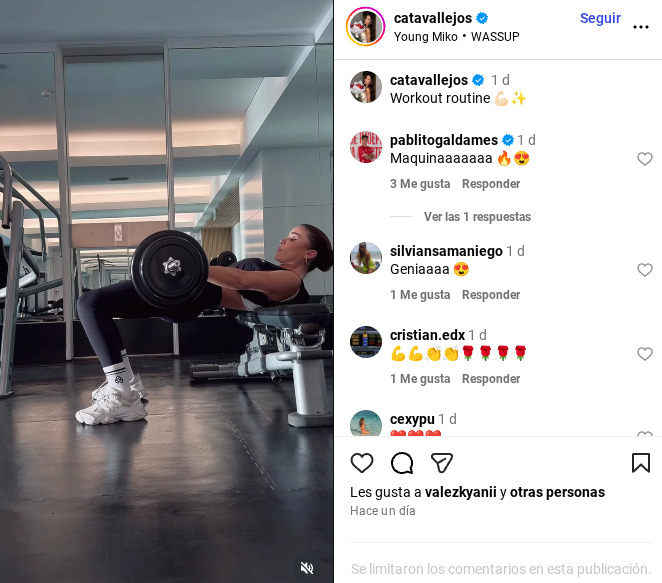
Task: Expand Ver las 1 respuestas
Action: click(x=477, y=217)
